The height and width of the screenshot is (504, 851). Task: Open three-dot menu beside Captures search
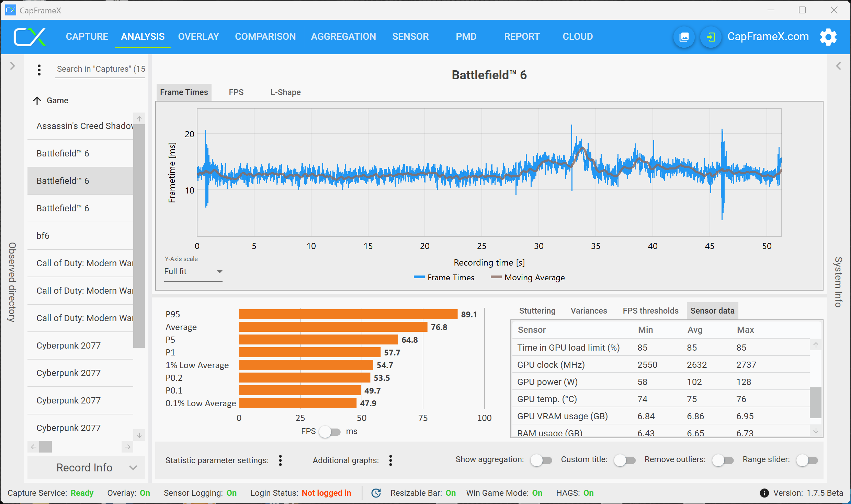click(39, 70)
